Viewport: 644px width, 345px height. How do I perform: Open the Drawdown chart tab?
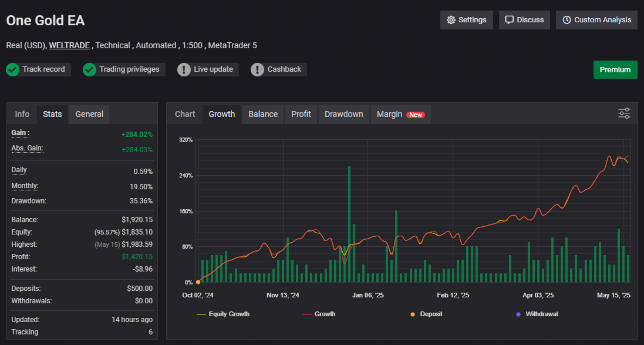(344, 114)
